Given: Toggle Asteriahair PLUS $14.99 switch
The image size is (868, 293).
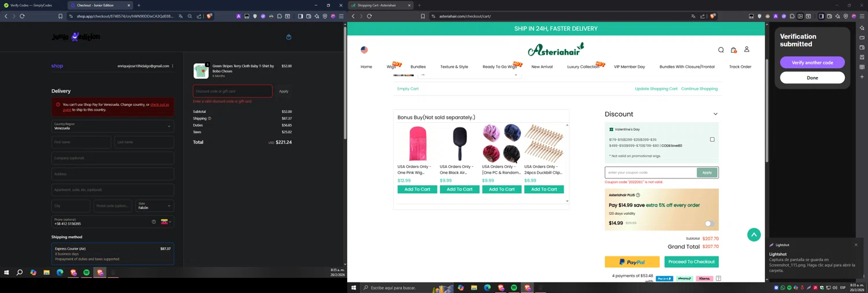Looking at the screenshot, I should point(709,224).
